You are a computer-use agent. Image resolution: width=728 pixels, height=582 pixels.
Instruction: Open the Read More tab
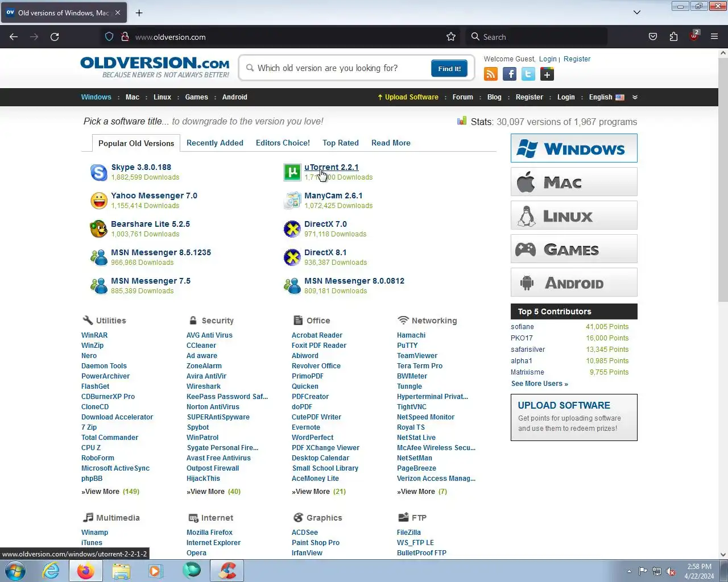(391, 143)
